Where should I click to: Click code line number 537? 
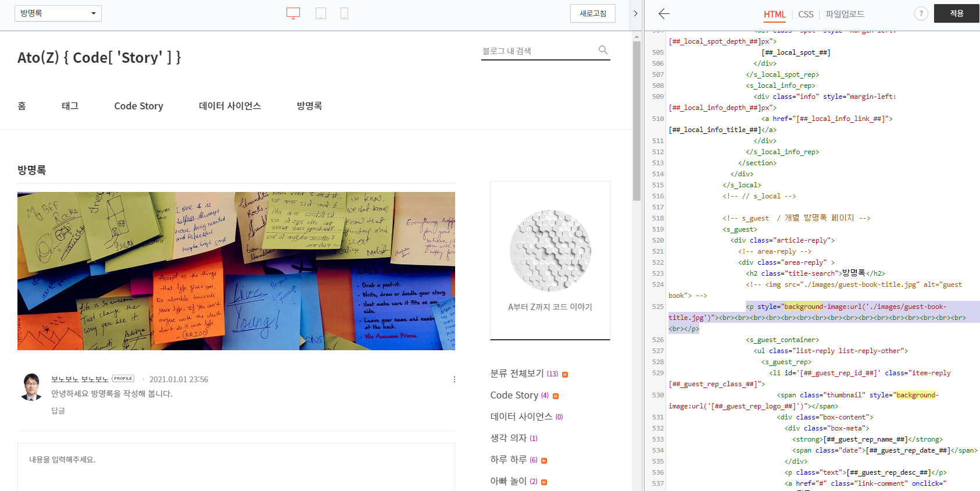657,483
